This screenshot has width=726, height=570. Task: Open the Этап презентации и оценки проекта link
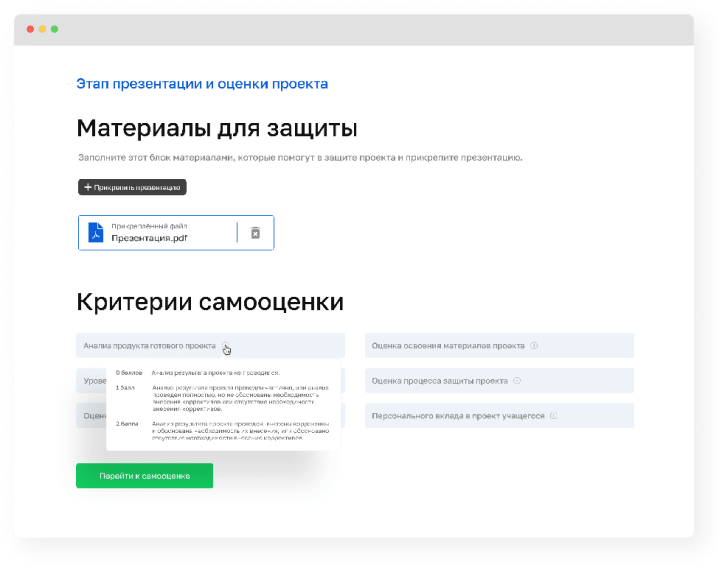(x=202, y=84)
